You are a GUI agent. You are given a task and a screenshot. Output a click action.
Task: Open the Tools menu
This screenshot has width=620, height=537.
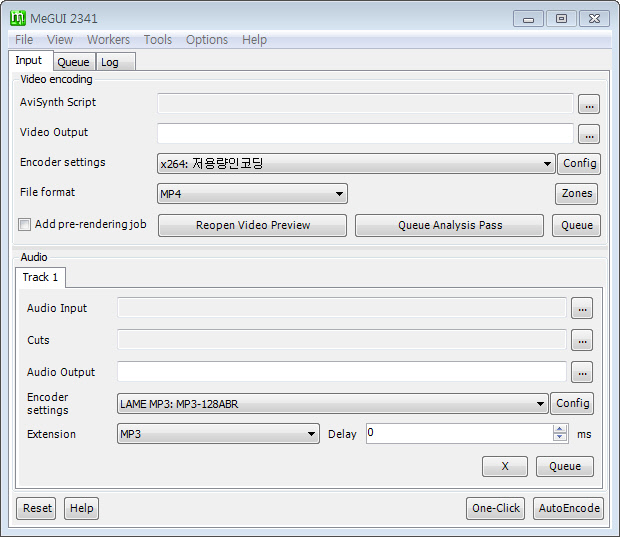(158, 40)
